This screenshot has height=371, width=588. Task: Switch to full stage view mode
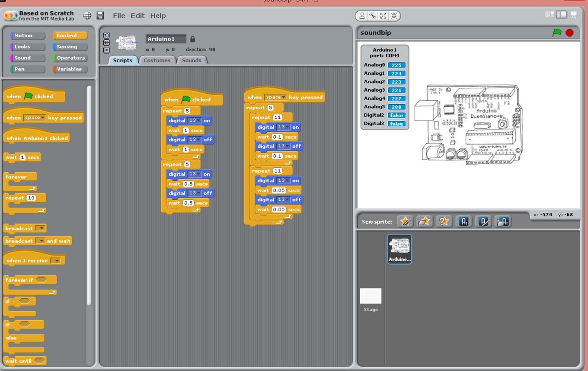[x=562, y=15]
